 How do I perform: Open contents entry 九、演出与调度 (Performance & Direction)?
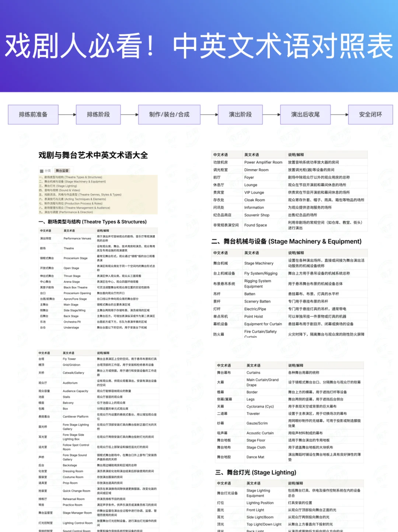tap(66, 212)
